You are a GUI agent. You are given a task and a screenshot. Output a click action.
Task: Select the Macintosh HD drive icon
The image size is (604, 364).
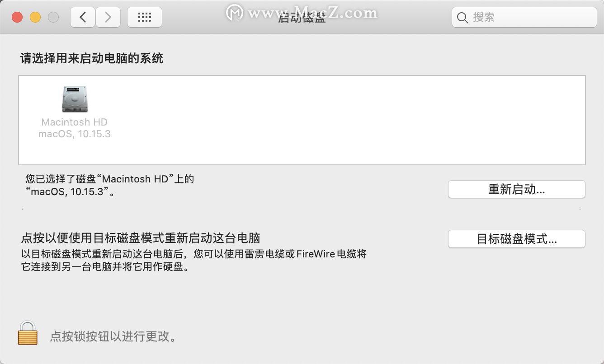[75, 99]
